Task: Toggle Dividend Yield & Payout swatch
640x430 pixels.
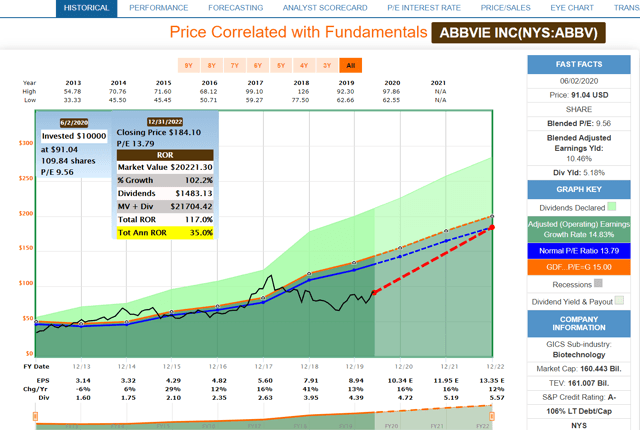Action: 619,301
